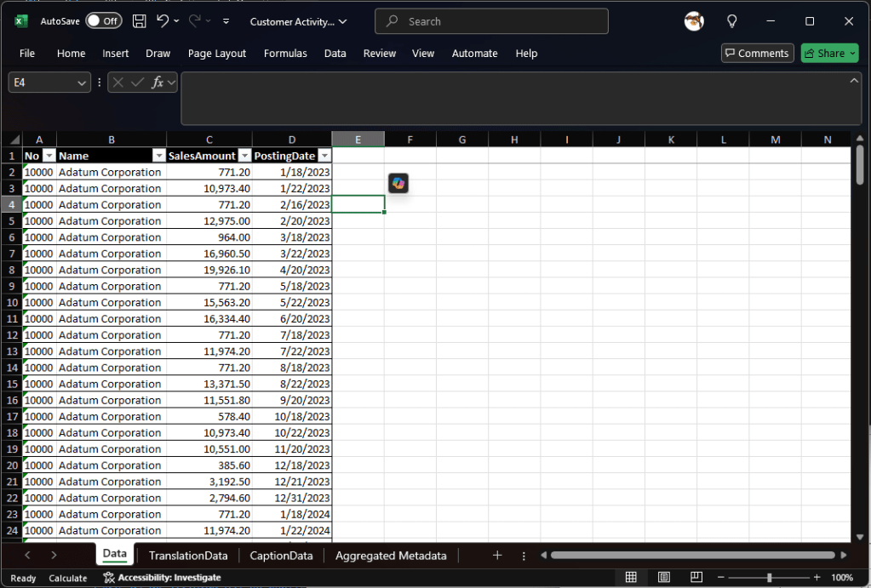Click the user account avatar
Viewport: 871px width, 588px height.
pos(694,21)
